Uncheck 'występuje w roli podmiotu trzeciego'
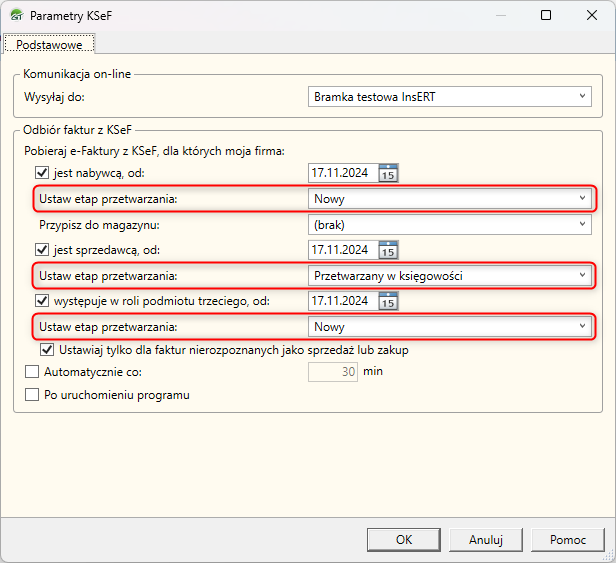This screenshot has width=616, height=563. [x=42, y=301]
